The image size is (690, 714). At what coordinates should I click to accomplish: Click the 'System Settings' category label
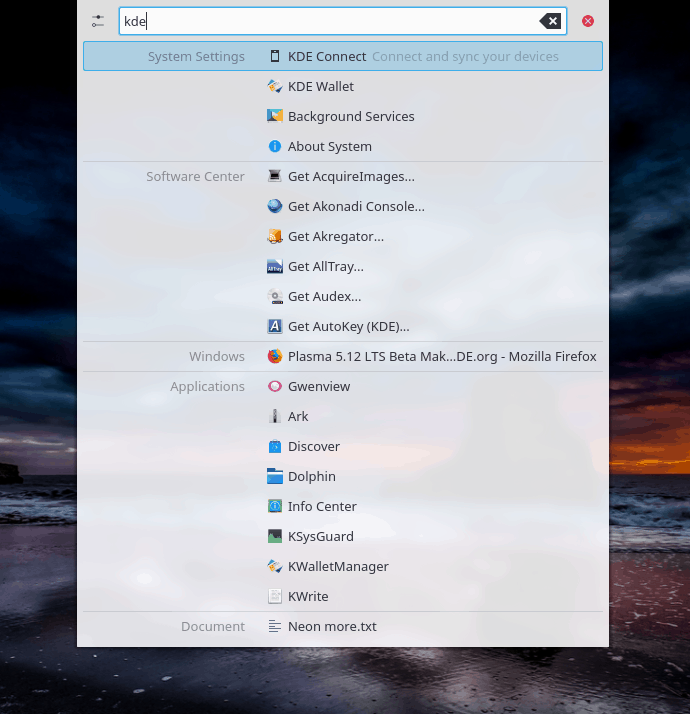[196, 56]
